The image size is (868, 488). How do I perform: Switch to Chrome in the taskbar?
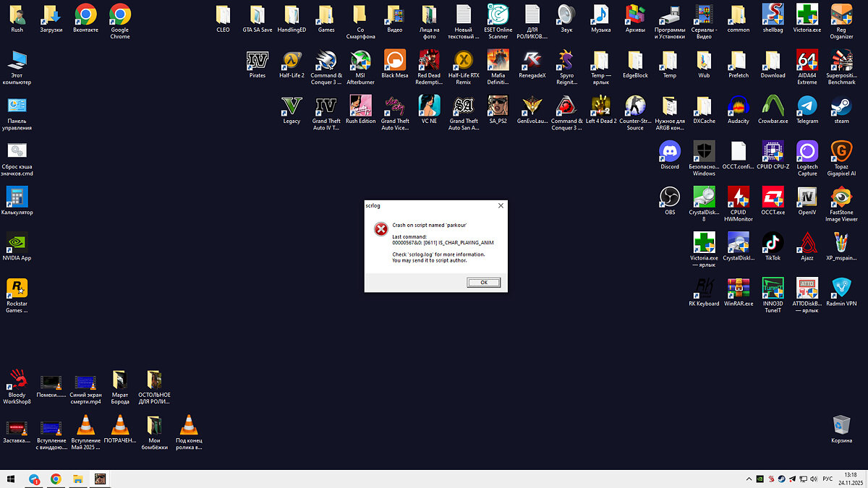(56, 479)
